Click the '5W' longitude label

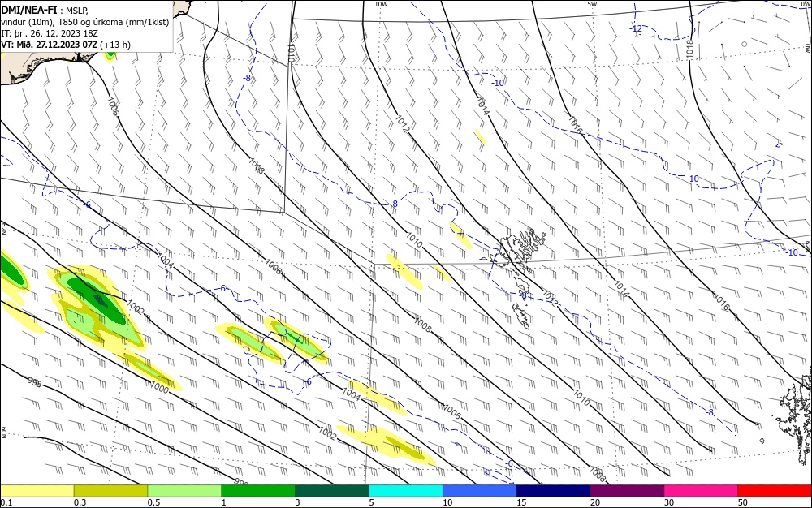(x=592, y=4)
